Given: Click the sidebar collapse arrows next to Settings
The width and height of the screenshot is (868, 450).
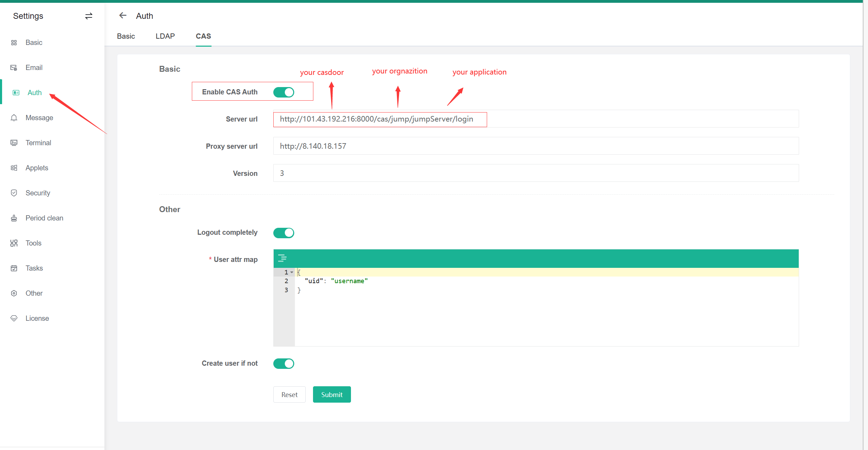Looking at the screenshot, I should point(89,16).
